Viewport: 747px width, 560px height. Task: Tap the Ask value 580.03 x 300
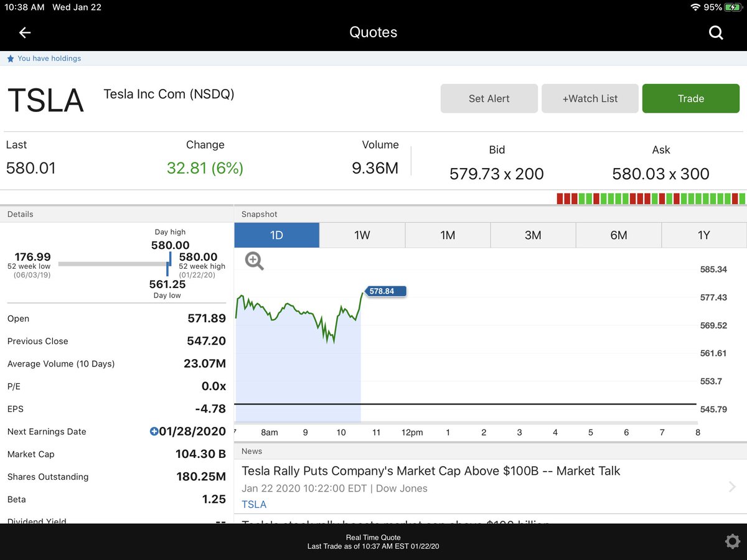click(660, 174)
